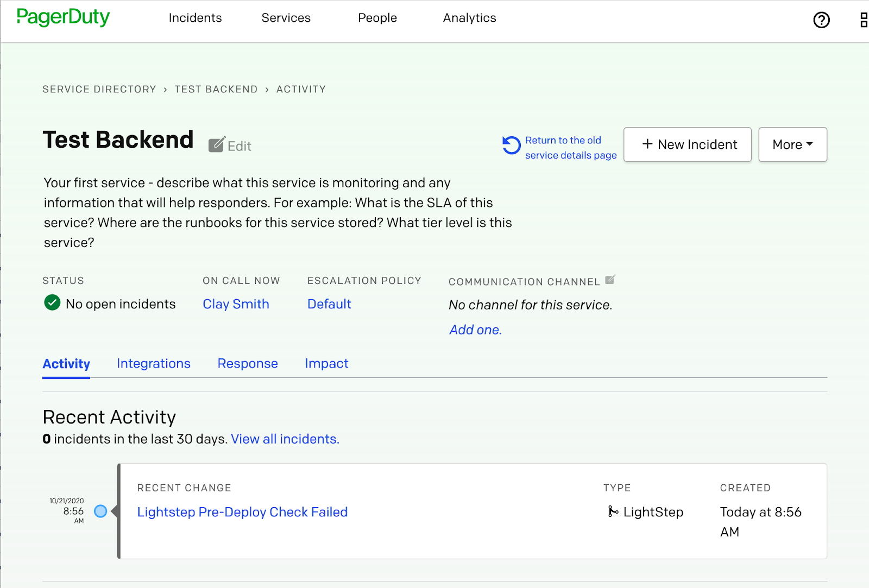Viewport: 869px width, 588px height.
Task: Click the blue timeline marker dot
Action: point(100,511)
